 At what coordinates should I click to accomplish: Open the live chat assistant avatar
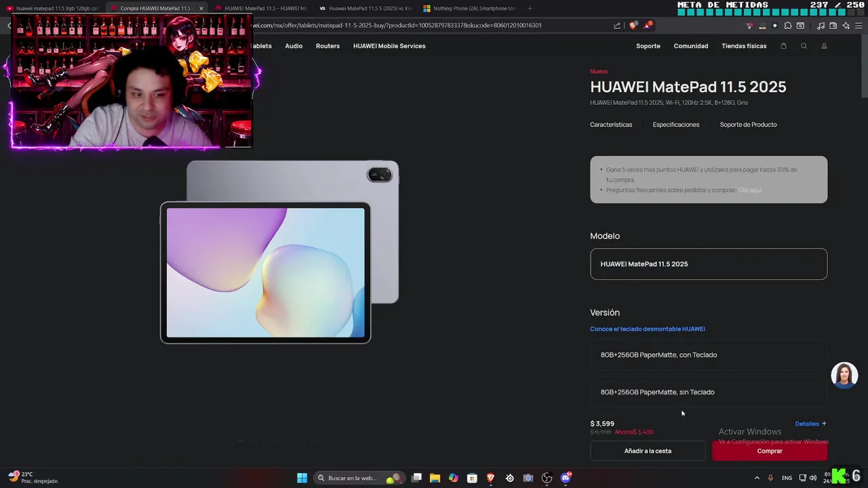pos(844,375)
